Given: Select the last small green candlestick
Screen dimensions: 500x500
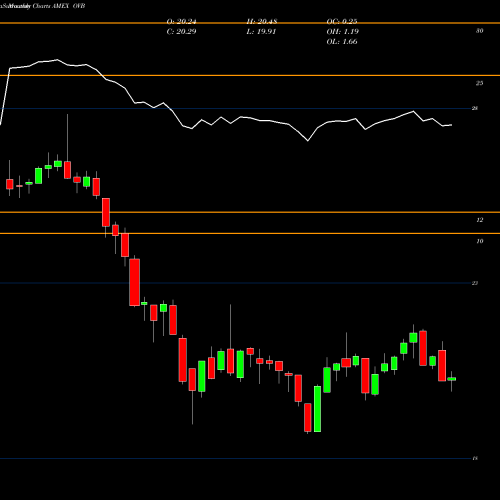Looking at the screenshot, I should (x=452, y=379).
